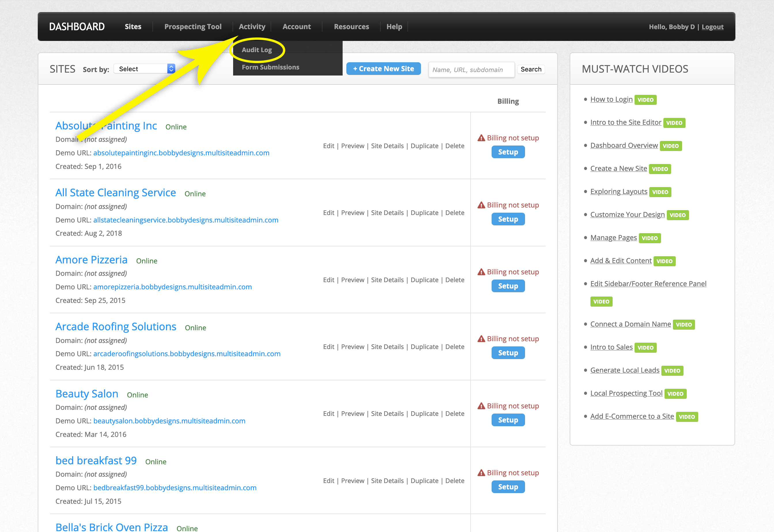774x532 pixels.
Task: Open Site Details for Absolute Painting Inc
Action: coord(387,146)
